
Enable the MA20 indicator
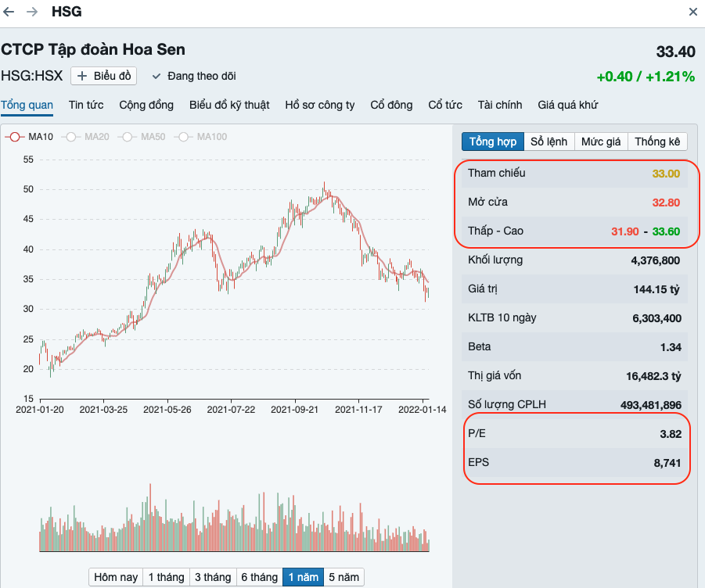pyautogui.click(x=85, y=137)
